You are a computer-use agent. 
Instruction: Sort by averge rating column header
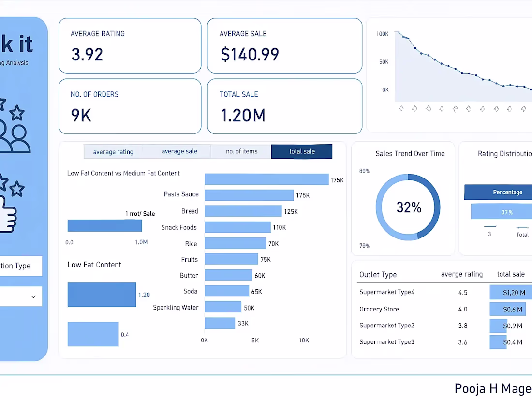462,274
